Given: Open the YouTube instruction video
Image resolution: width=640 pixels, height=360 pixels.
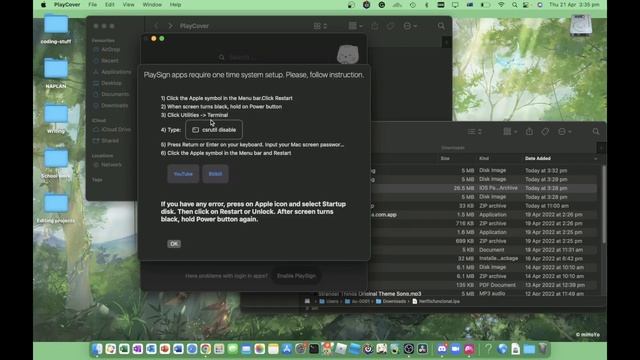Looking at the screenshot, I should click(x=183, y=174).
